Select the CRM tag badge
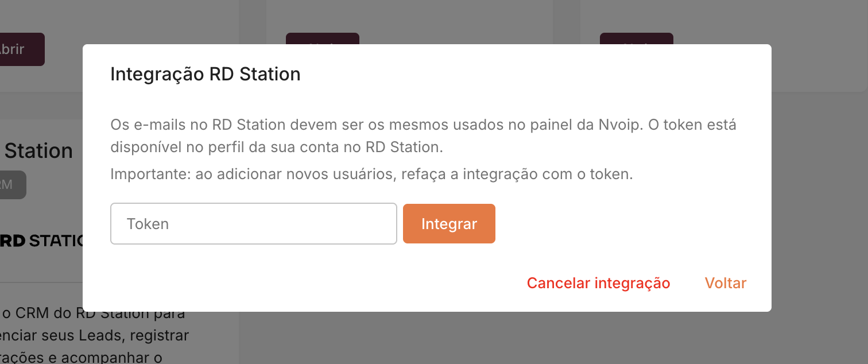Image resolution: width=868 pixels, height=364 pixels. pyautogui.click(x=11, y=185)
